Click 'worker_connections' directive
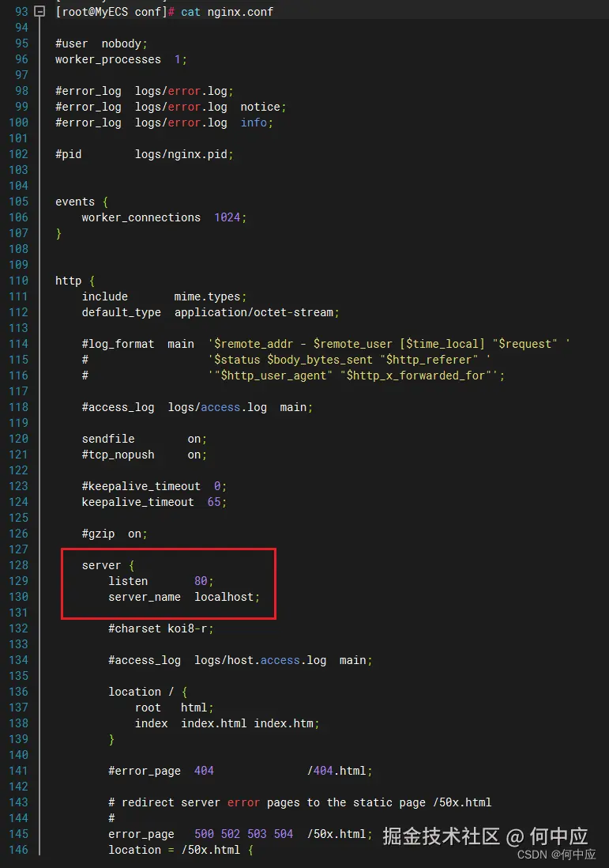This screenshot has width=609, height=868. click(x=141, y=217)
